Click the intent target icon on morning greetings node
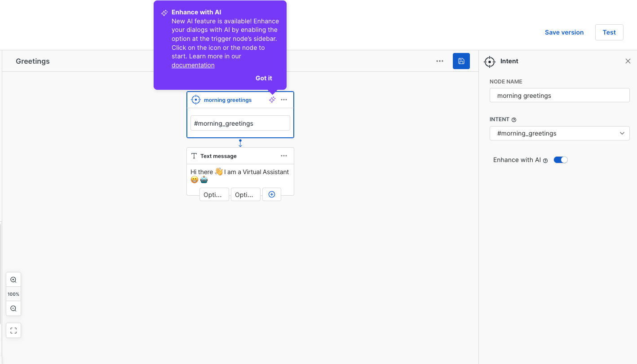Viewport: 637px width, 364px height. pyautogui.click(x=196, y=100)
